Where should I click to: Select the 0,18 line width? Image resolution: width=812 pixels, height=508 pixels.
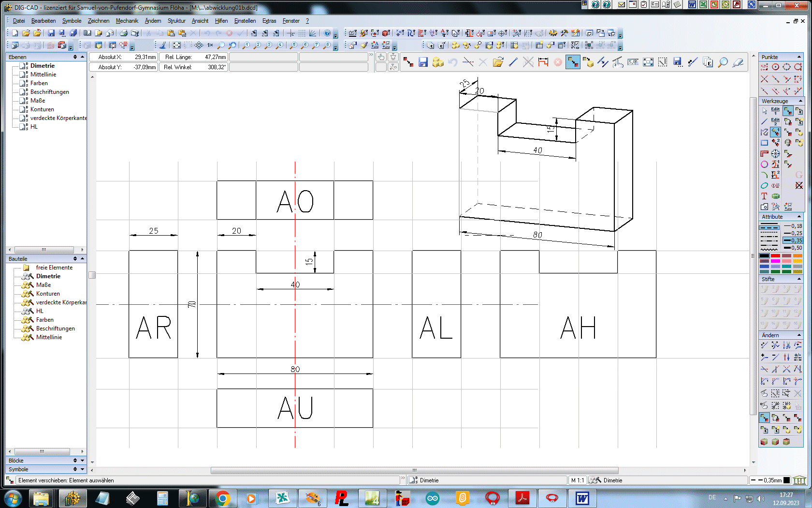(x=793, y=226)
